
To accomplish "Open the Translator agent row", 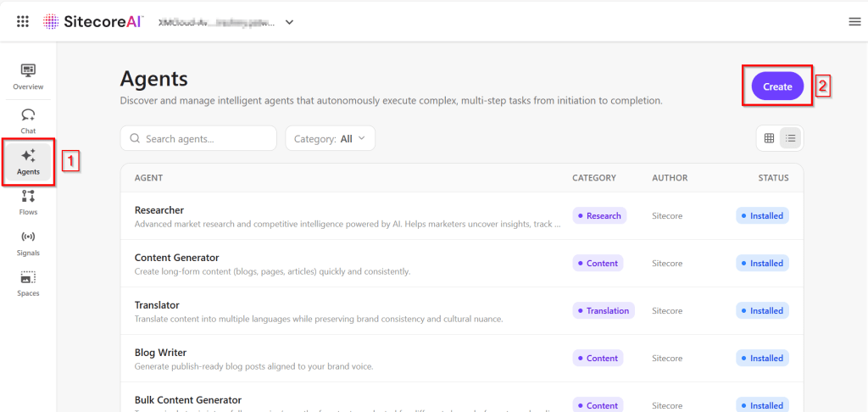I will [157, 305].
